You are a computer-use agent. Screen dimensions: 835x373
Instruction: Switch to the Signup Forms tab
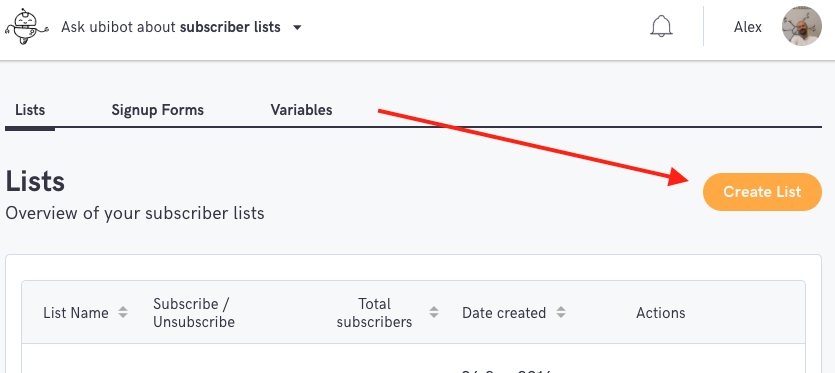(157, 110)
